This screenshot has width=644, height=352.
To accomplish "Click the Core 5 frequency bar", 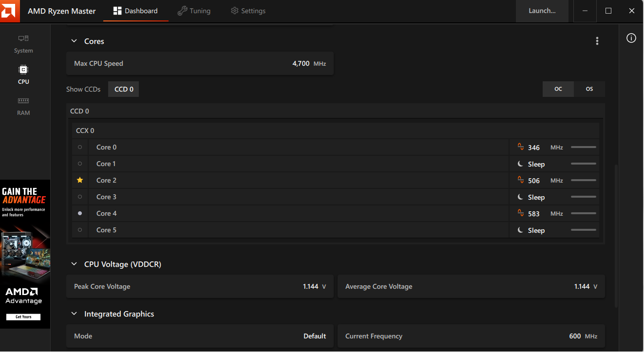I will 584,230.
